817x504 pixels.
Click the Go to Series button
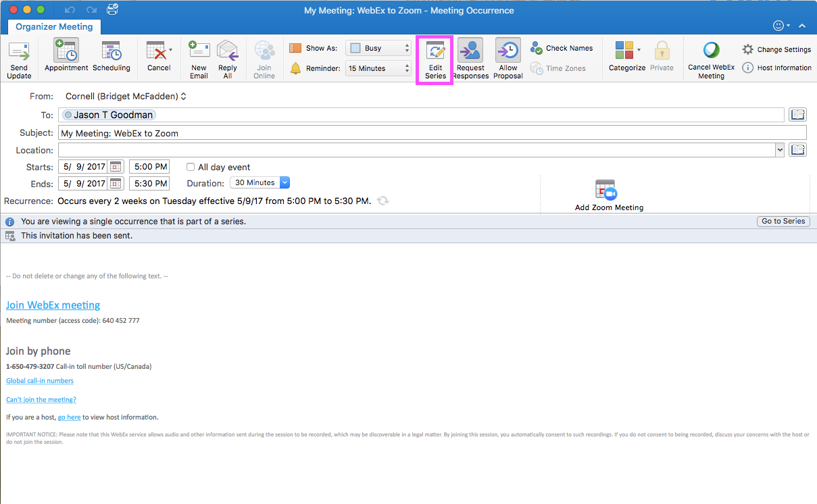pos(783,221)
